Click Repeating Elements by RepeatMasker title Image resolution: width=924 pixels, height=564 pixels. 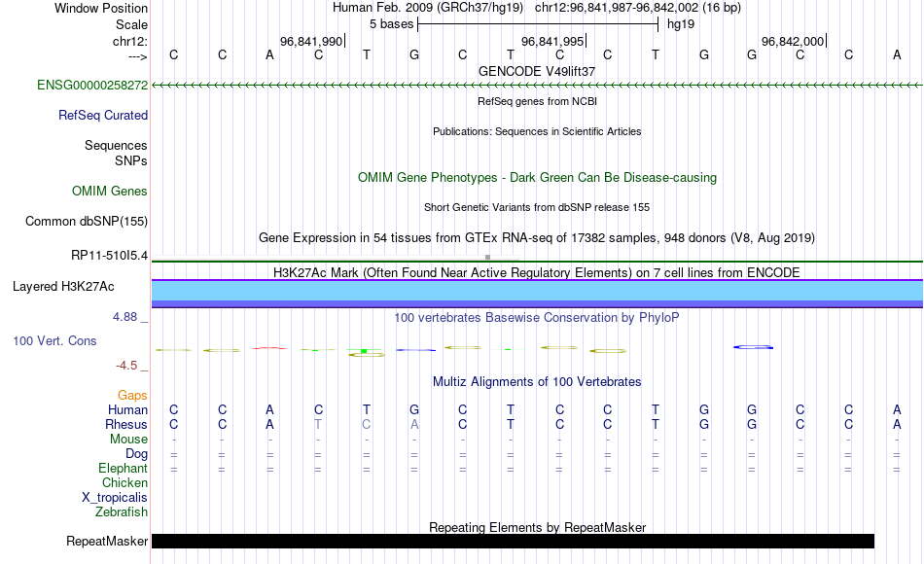coord(537,527)
